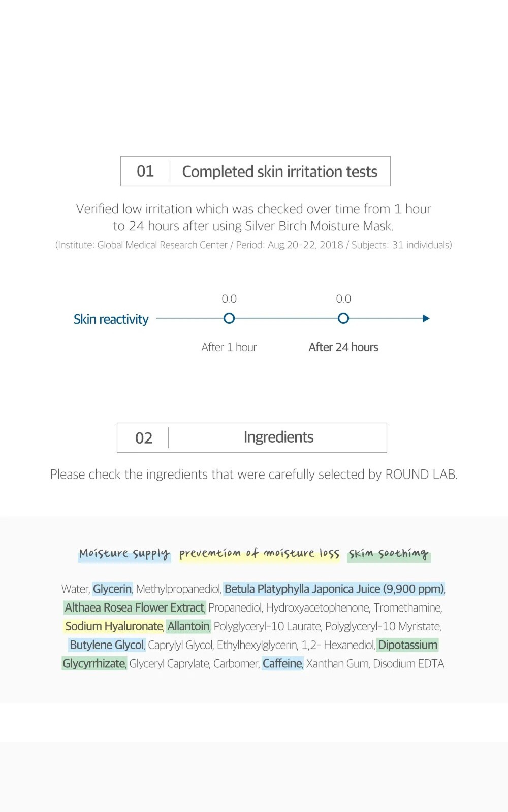The width and height of the screenshot is (508, 812).
Task: Select the Butylene Glycol ingredient
Action: coord(107,645)
